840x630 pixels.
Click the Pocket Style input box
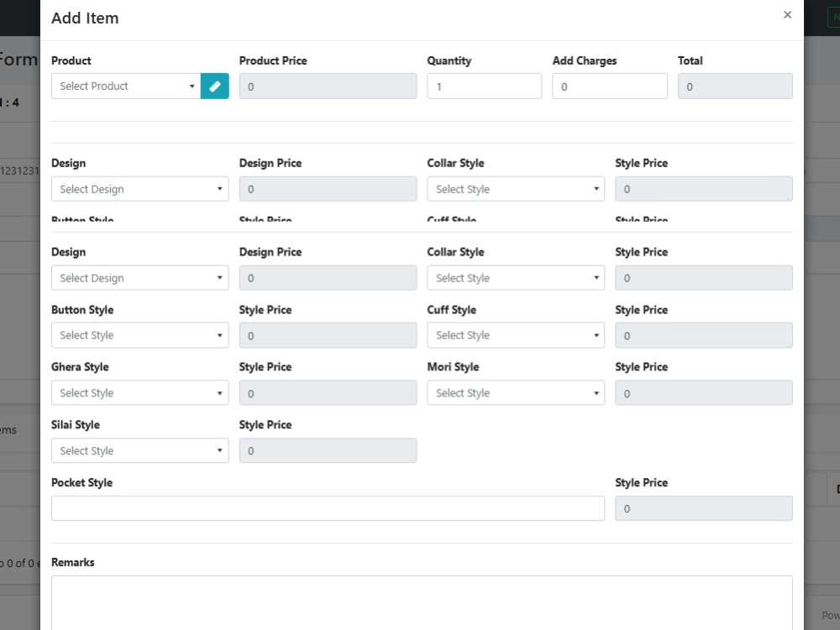tap(328, 508)
